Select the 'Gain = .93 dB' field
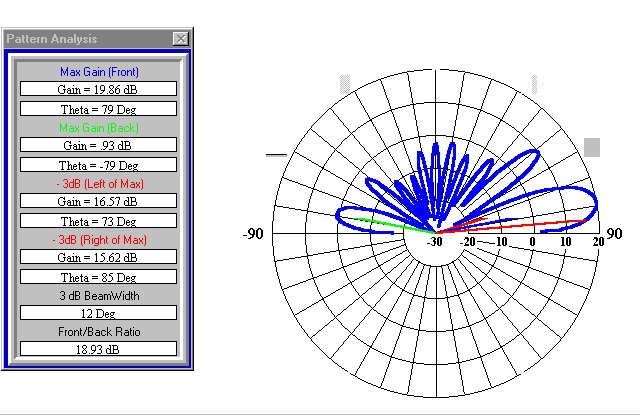This screenshot has height=415, width=641. pos(99,145)
